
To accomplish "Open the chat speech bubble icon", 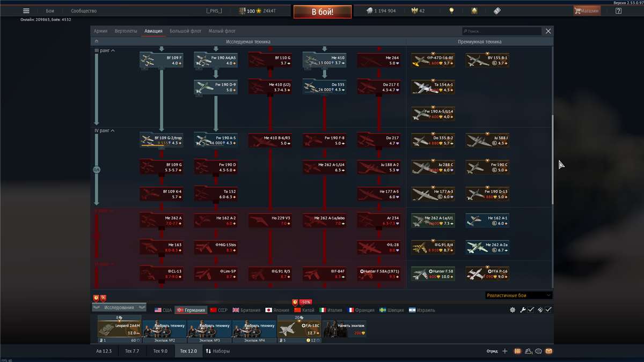I will tap(538, 351).
